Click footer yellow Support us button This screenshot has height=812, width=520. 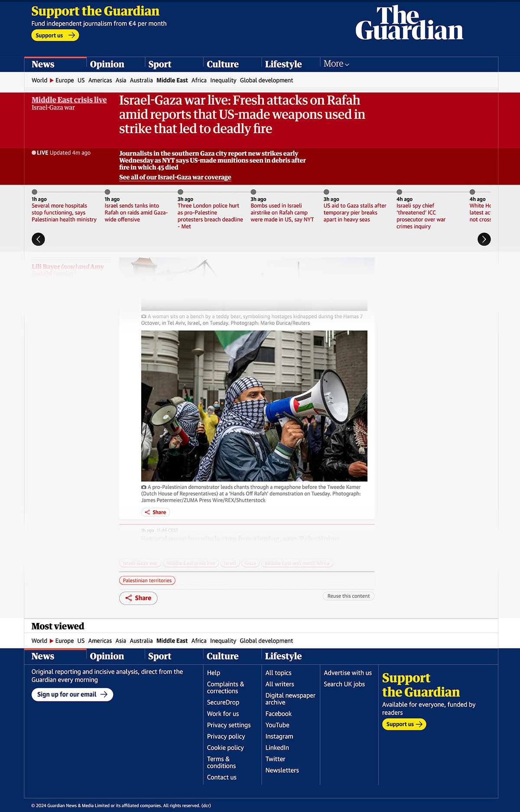(404, 724)
